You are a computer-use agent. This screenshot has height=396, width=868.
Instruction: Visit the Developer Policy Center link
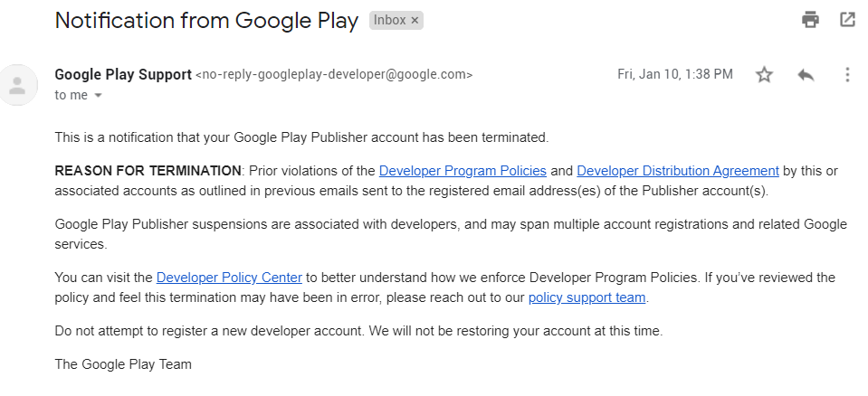click(229, 277)
